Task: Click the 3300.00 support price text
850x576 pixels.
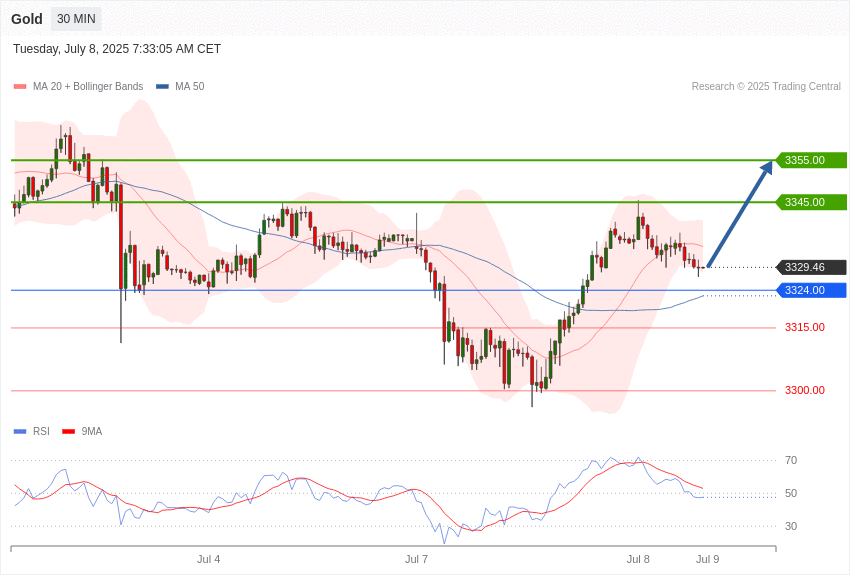Action: tap(804, 390)
